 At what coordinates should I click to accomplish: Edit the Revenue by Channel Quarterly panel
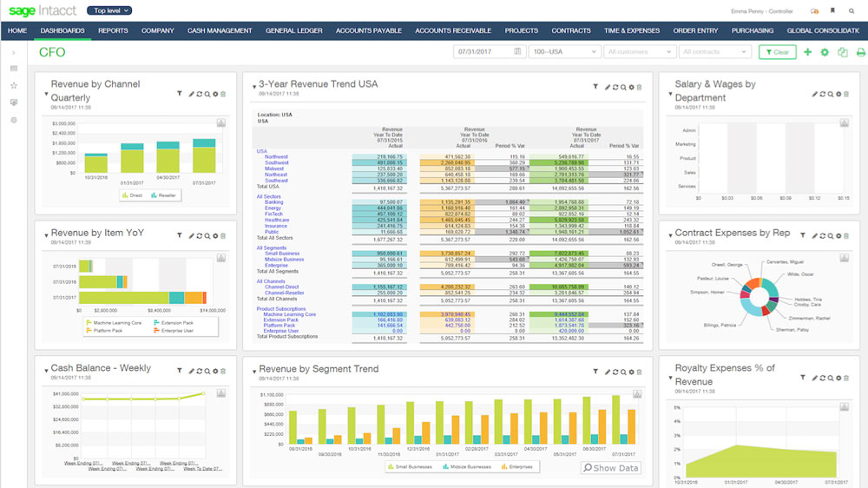pos(191,94)
